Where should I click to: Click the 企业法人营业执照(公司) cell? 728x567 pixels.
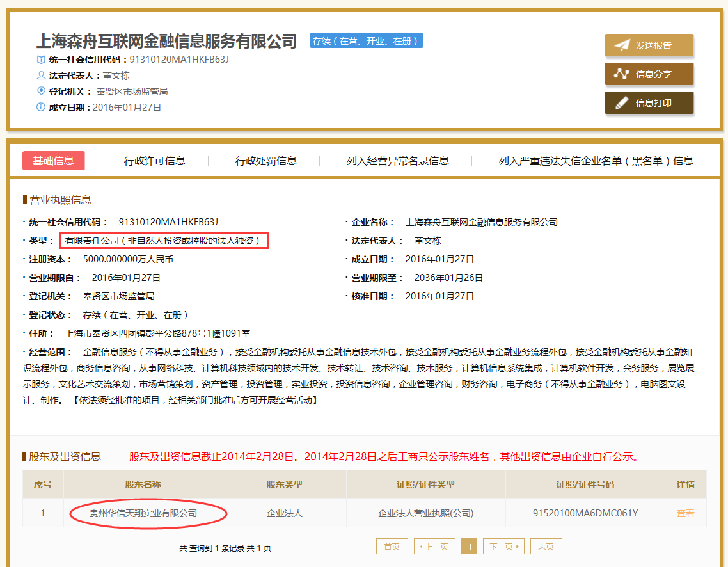[426, 513]
